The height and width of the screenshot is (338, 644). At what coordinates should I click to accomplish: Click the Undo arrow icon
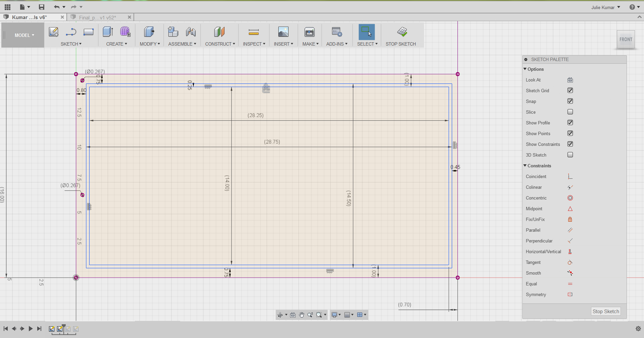57,7
